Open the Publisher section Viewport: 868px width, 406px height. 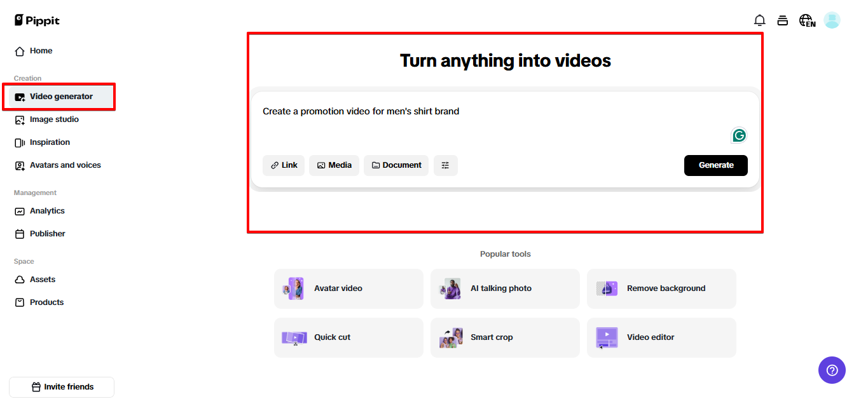click(x=47, y=234)
